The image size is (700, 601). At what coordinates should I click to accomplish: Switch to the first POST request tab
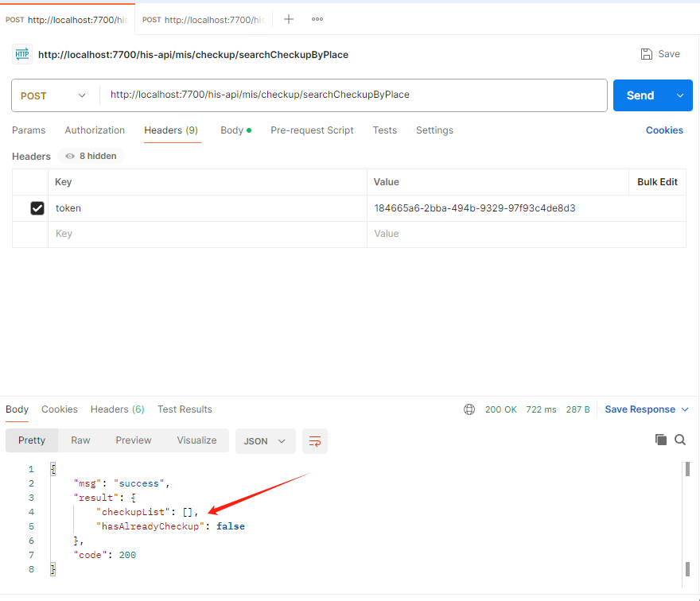click(x=67, y=20)
